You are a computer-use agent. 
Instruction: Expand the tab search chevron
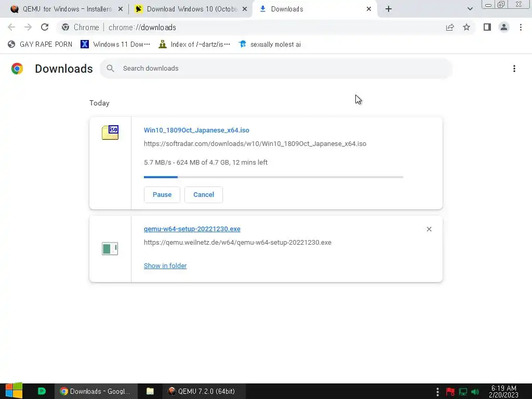click(470, 9)
